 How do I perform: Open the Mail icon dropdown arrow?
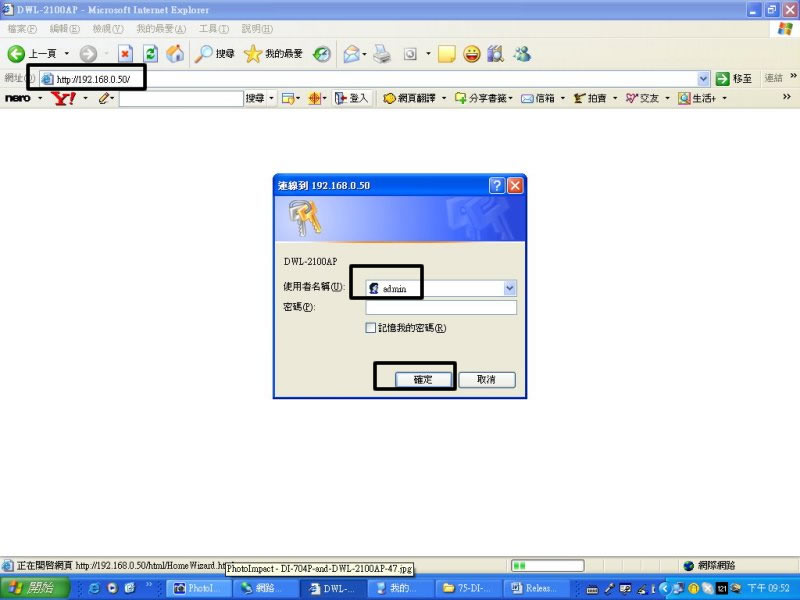coord(364,54)
